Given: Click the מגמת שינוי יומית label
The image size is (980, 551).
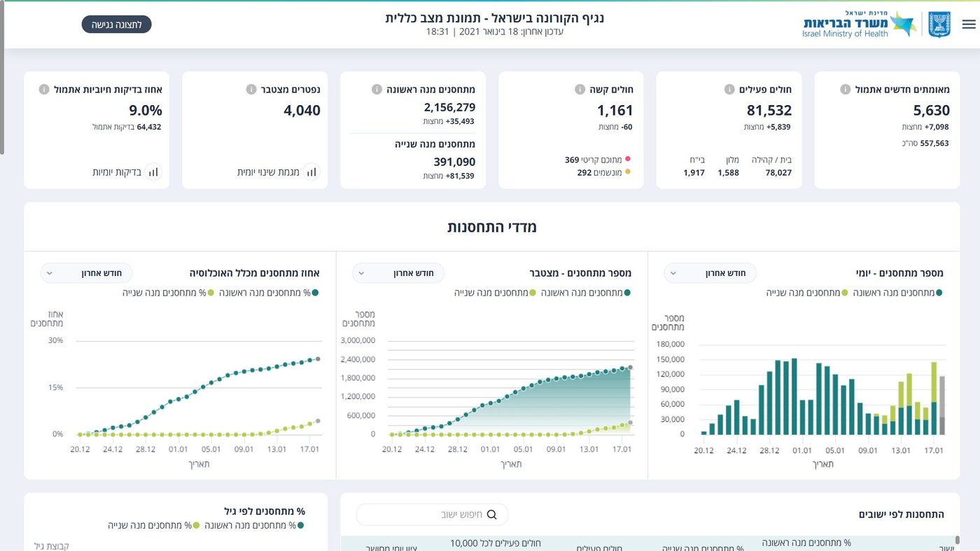Looking at the screenshot, I should pos(268,172).
